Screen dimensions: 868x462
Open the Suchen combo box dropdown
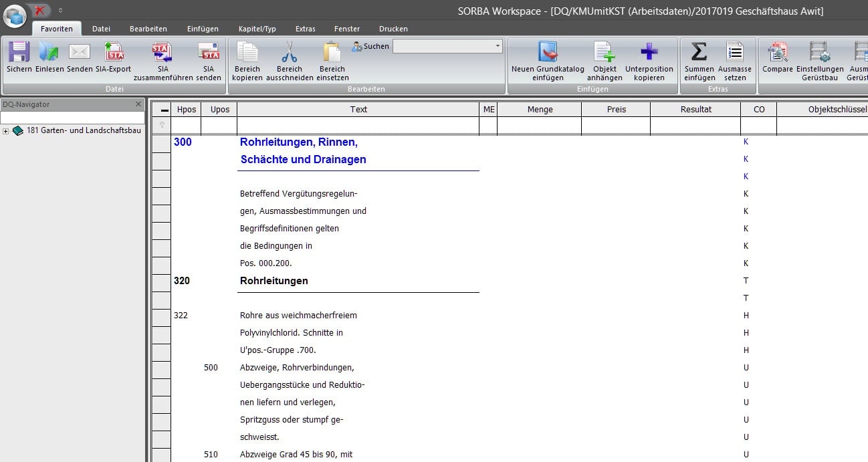[x=498, y=46]
